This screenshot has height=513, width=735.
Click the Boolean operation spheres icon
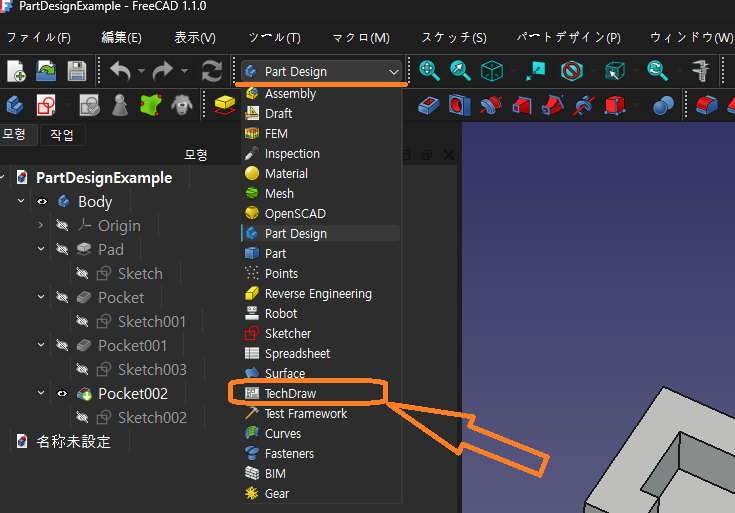tap(663, 106)
